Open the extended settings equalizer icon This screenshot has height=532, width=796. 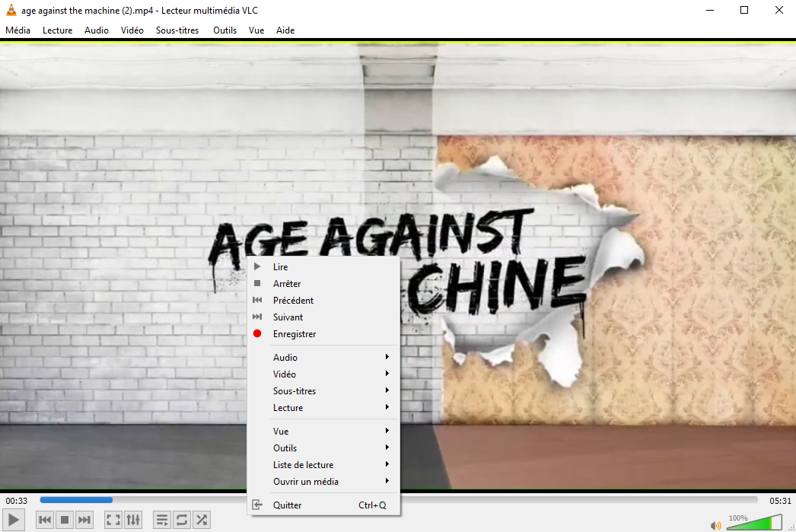click(x=133, y=520)
